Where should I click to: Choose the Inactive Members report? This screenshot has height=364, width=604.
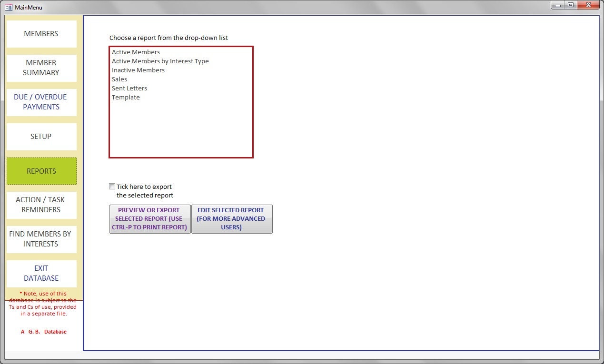point(138,70)
